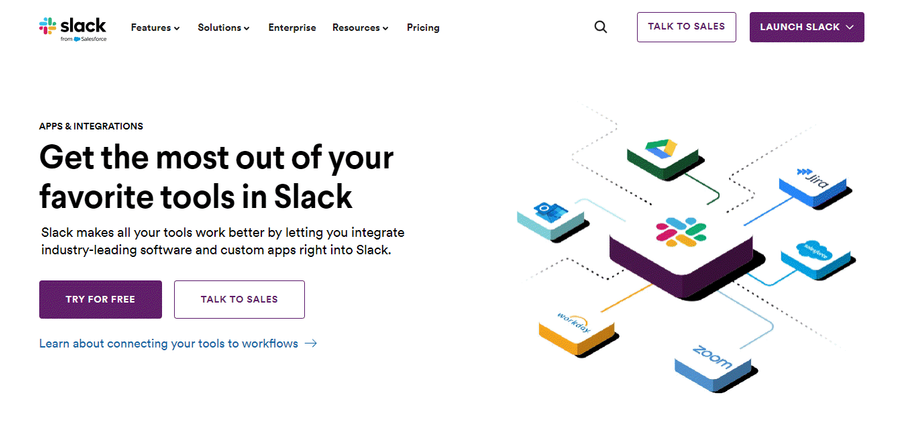
Task: Click the Apps & Integrations label
Action: point(91,126)
